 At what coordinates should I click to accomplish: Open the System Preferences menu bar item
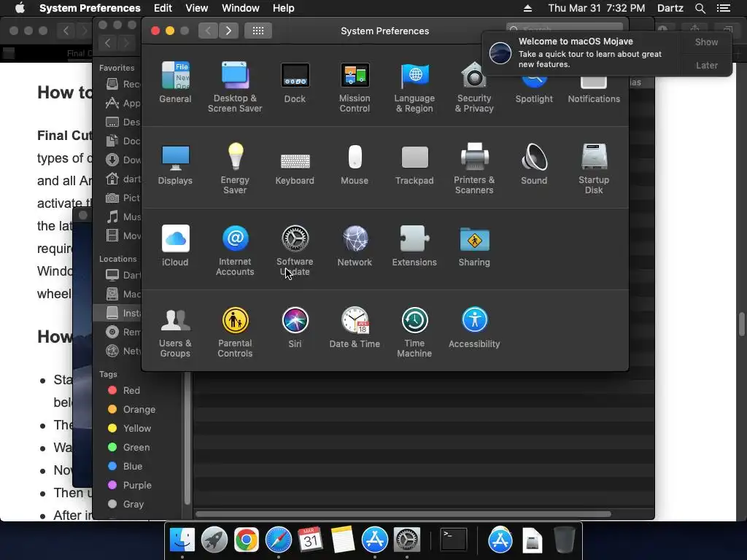coord(90,8)
